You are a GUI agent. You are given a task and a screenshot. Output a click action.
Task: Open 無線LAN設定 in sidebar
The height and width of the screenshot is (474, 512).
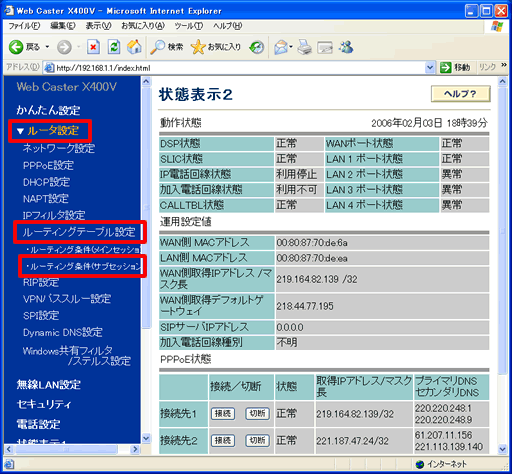pos(49,385)
